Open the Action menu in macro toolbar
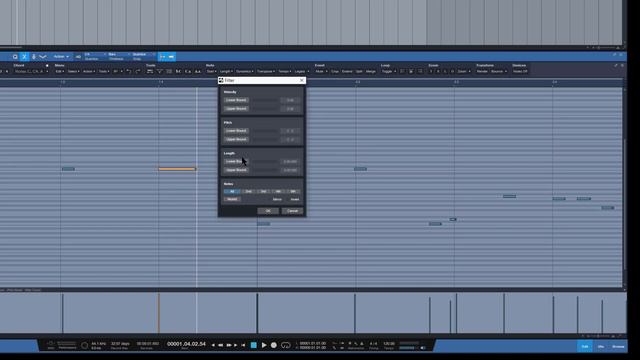The height and width of the screenshot is (360, 640). click(89, 71)
